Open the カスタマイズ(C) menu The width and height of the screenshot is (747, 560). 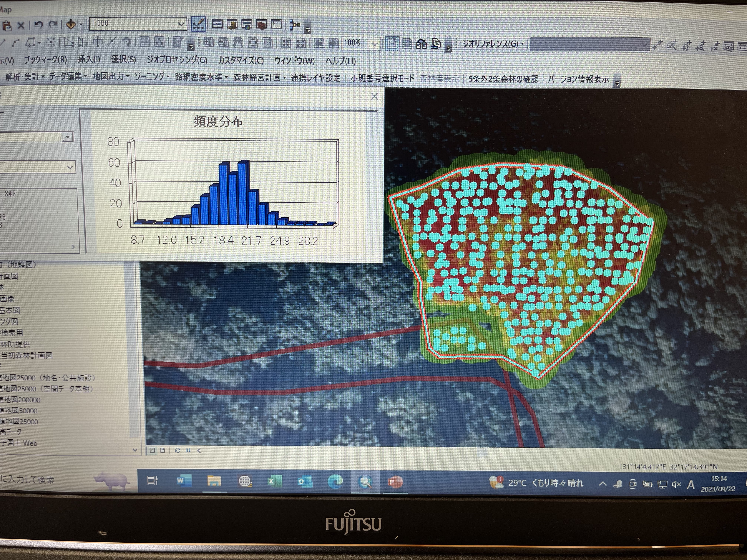click(241, 60)
